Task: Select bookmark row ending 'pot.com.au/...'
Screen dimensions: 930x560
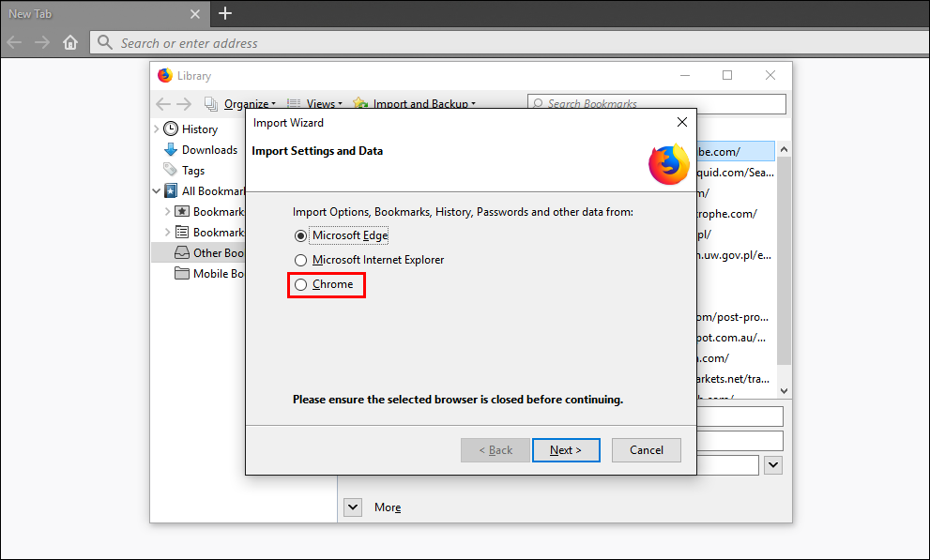Action: point(736,338)
